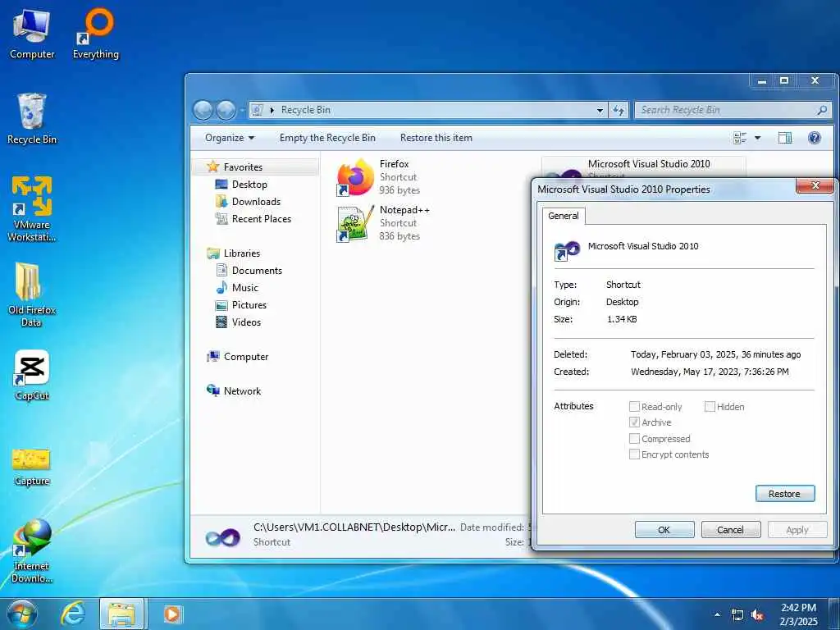Image resolution: width=840 pixels, height=630 pixels.
Task: Open the Computer desktop icon
Action: point(32,34)
